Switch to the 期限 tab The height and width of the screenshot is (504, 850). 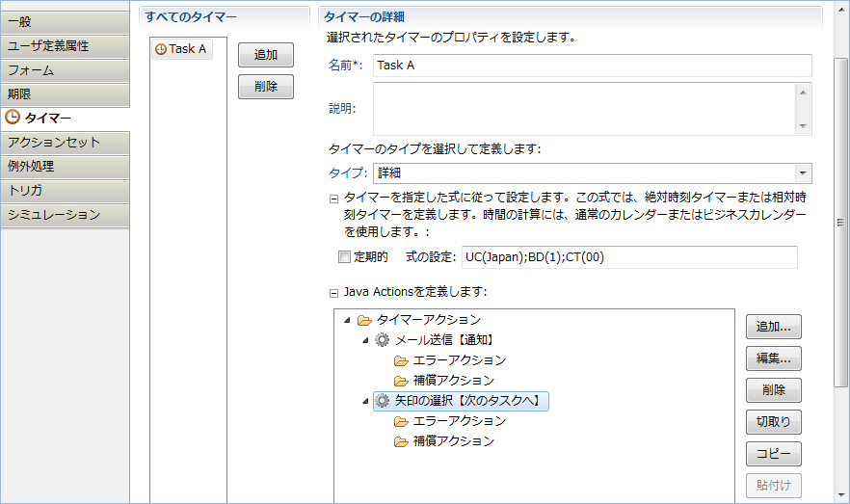pos(66,94)
